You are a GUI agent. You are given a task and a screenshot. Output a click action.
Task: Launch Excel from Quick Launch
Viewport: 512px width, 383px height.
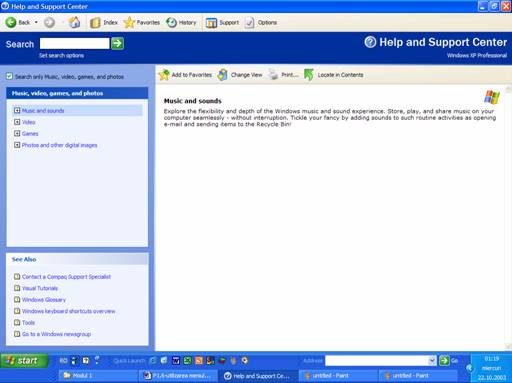click(187, 360)
